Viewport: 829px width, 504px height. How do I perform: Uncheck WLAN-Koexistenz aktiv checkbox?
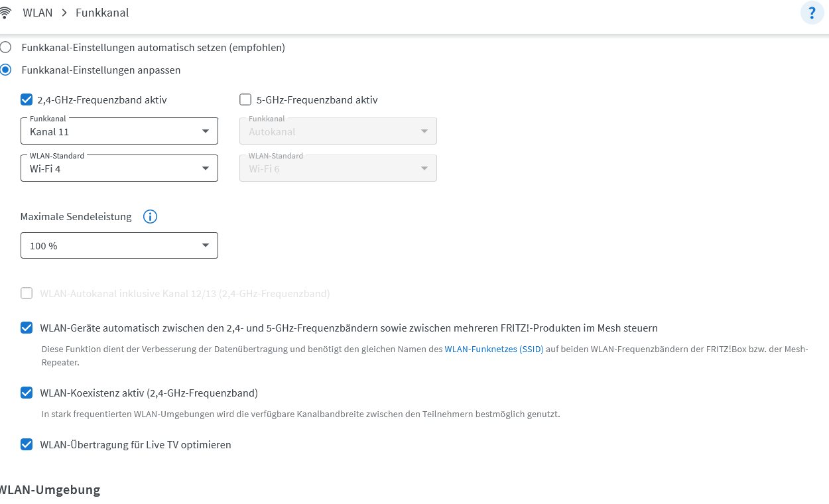click(x=27, y=393)
